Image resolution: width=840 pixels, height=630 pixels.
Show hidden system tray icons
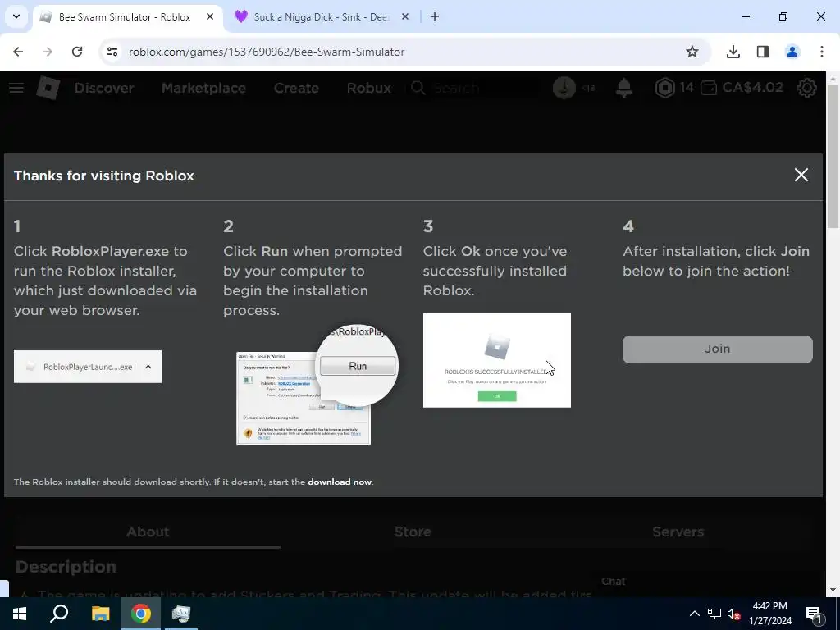click(x=694, y=614)
